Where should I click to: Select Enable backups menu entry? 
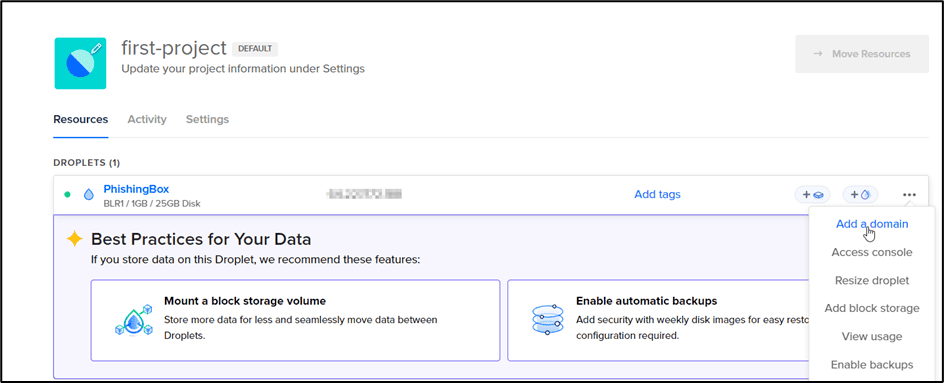tap(872, 365)
